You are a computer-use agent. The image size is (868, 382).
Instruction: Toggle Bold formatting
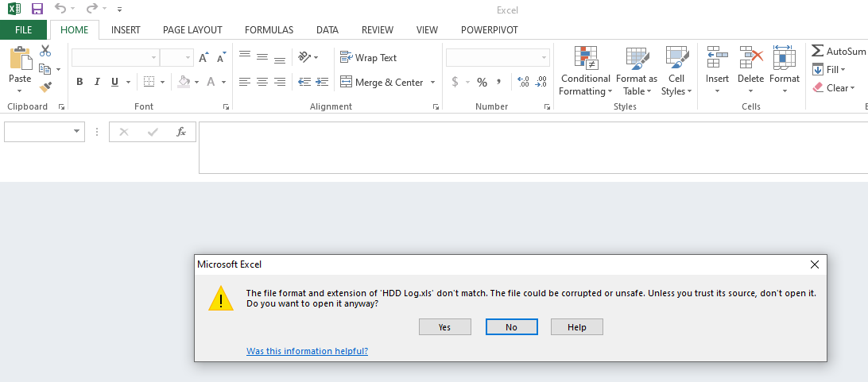pyautogui.click(x=79, y=82)
